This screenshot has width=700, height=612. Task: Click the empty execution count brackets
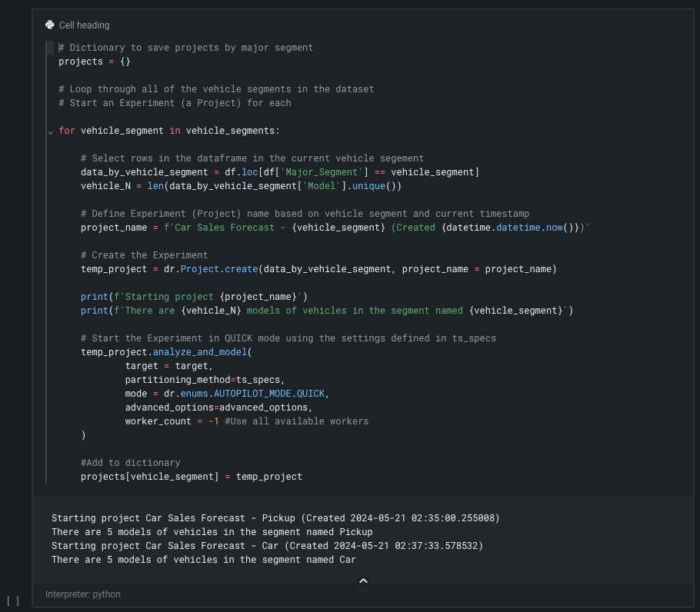coord(13,600)
